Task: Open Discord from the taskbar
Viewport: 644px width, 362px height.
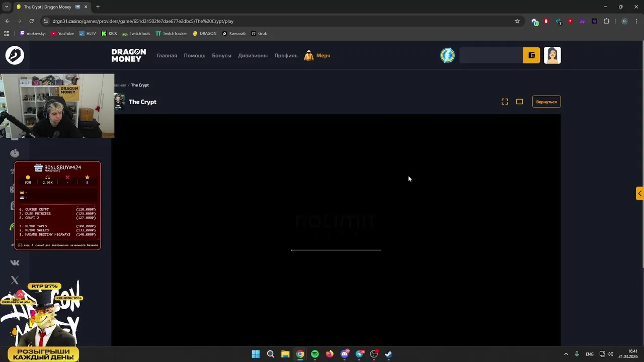Action: coord(345,354)
